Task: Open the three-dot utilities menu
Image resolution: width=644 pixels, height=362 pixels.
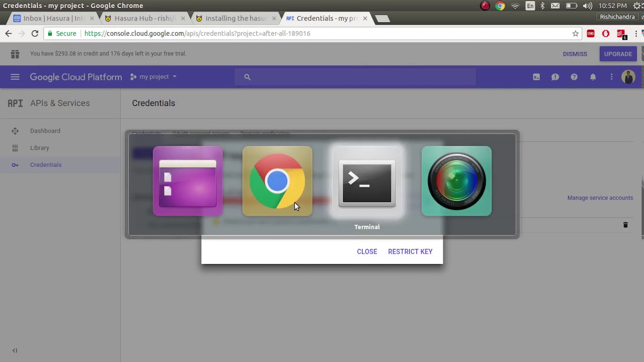Action: 612,77
